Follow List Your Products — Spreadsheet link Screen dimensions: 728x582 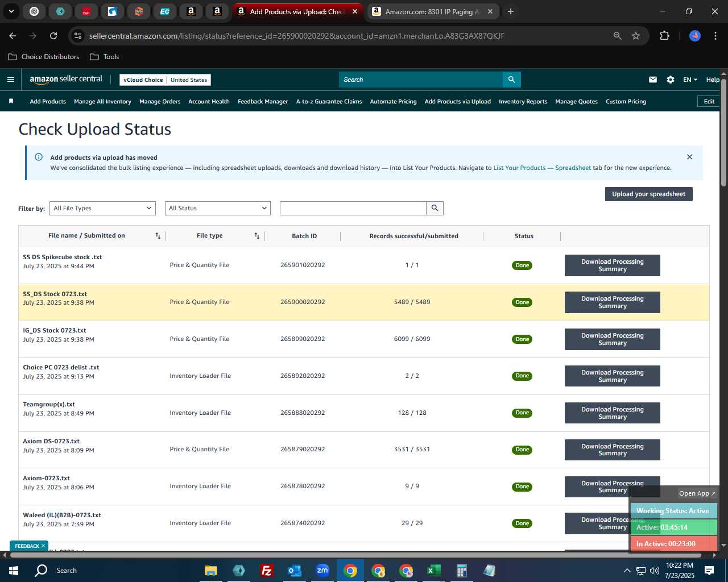[542, 168]
